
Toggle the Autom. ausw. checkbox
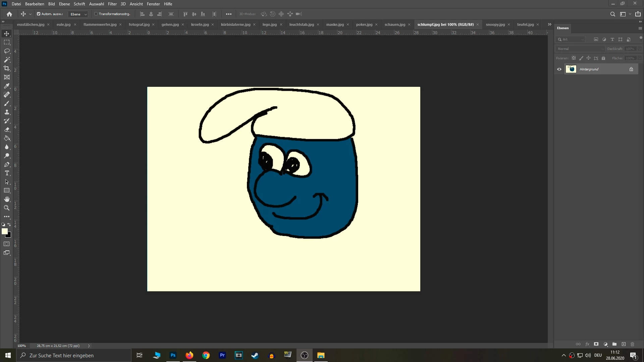click(x=39, y=14)
